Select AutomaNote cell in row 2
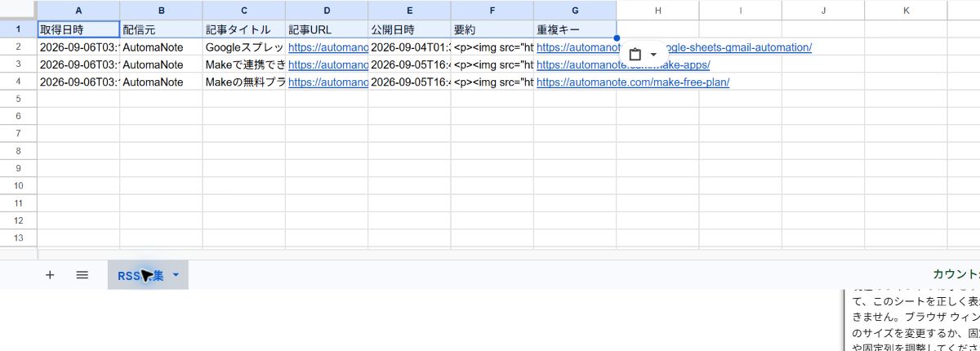Screen dimensions: 980x351 coord(162,47)
